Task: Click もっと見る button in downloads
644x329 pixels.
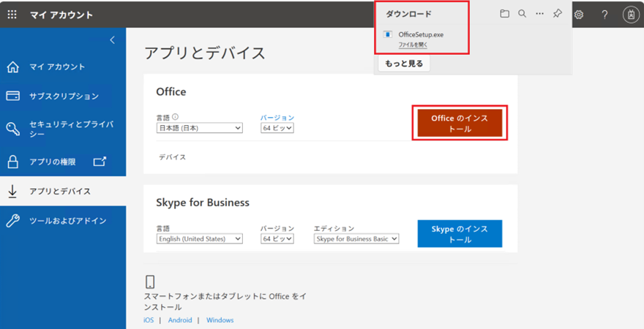Action: click(404, 64)
